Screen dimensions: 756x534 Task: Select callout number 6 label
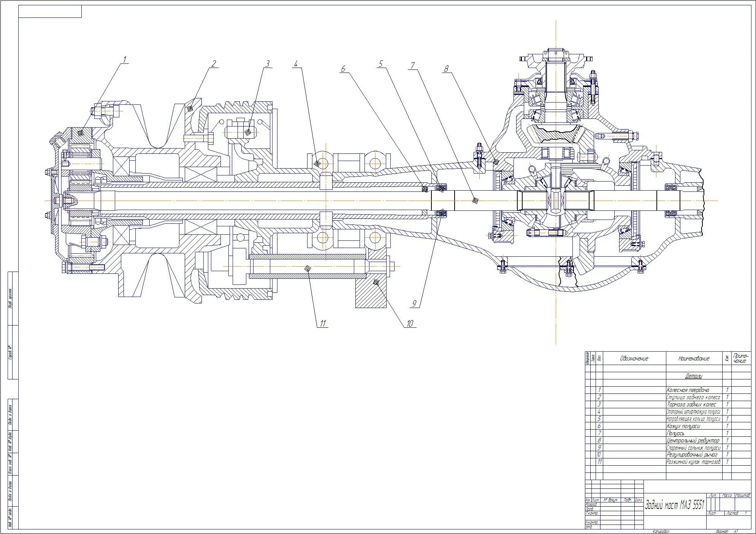(342, 69)
